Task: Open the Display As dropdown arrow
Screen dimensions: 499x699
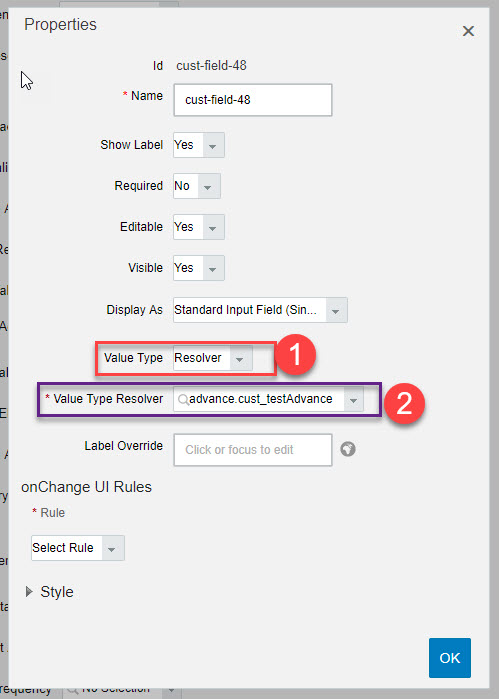Action: point(336,310)
